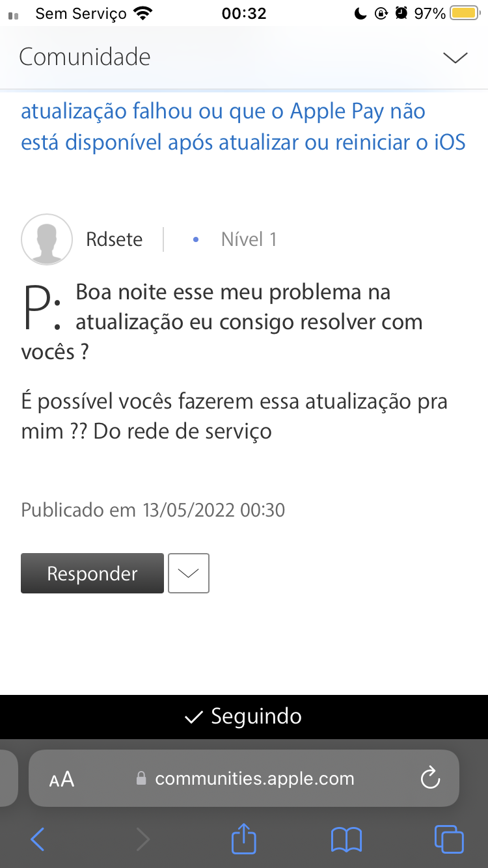Open the Safari bookmarks icon
Screen dimensions: 488x868
346,839
